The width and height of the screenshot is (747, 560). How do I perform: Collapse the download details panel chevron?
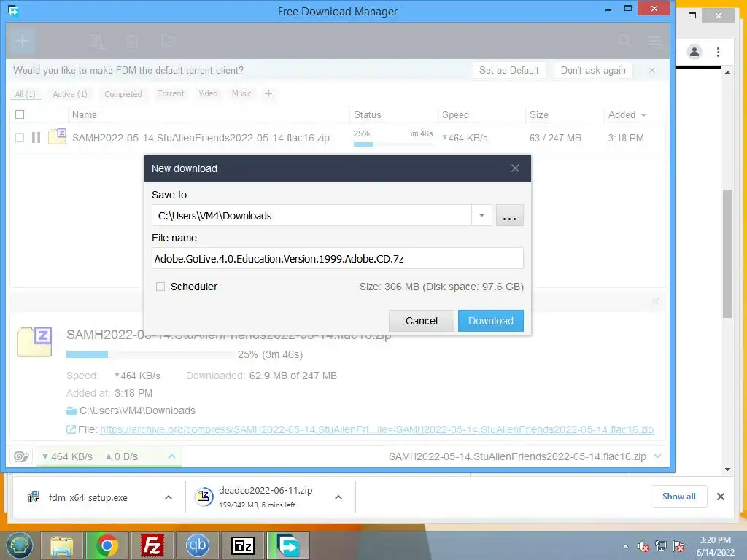(x=658, y=456)
